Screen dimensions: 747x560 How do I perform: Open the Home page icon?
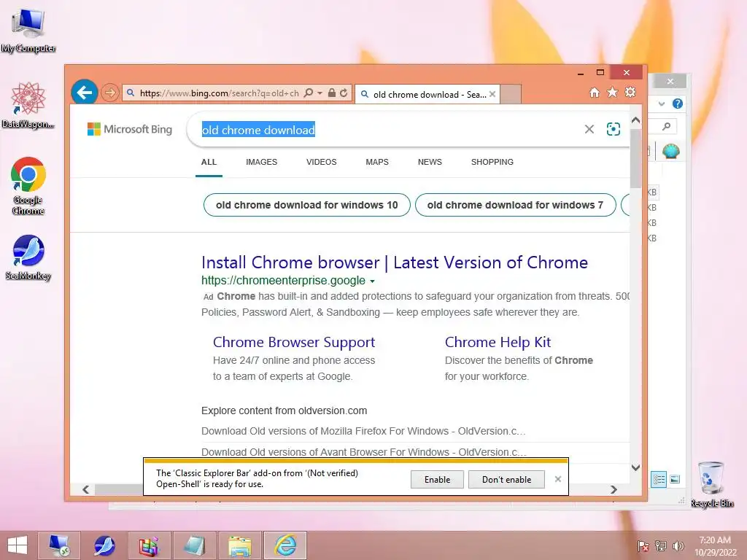pos(594,93)
